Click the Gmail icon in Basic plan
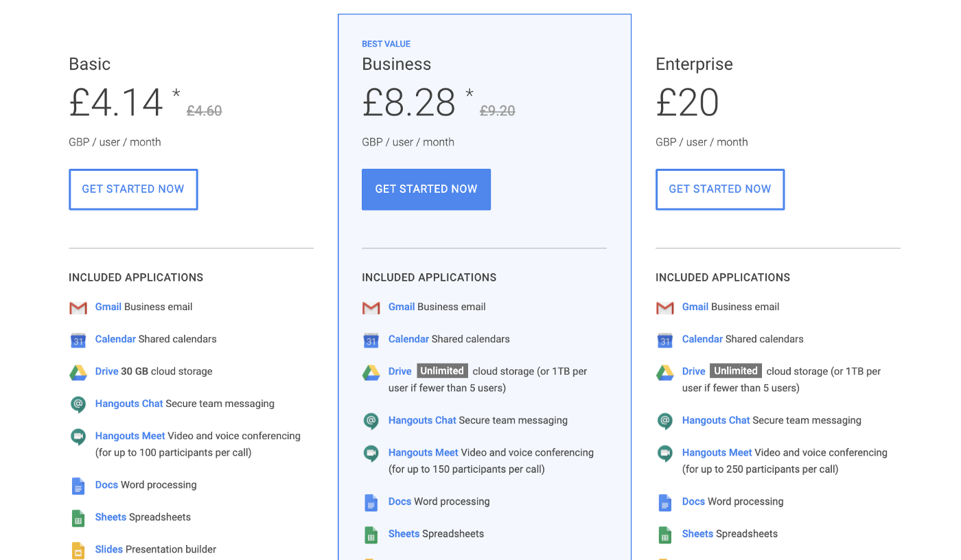 click(x=78, y=307)
